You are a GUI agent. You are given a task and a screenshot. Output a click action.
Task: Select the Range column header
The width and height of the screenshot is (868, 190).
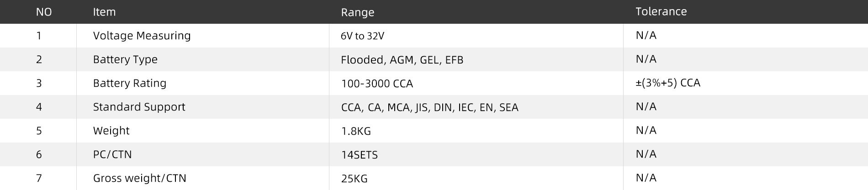[x=357, y=12]
